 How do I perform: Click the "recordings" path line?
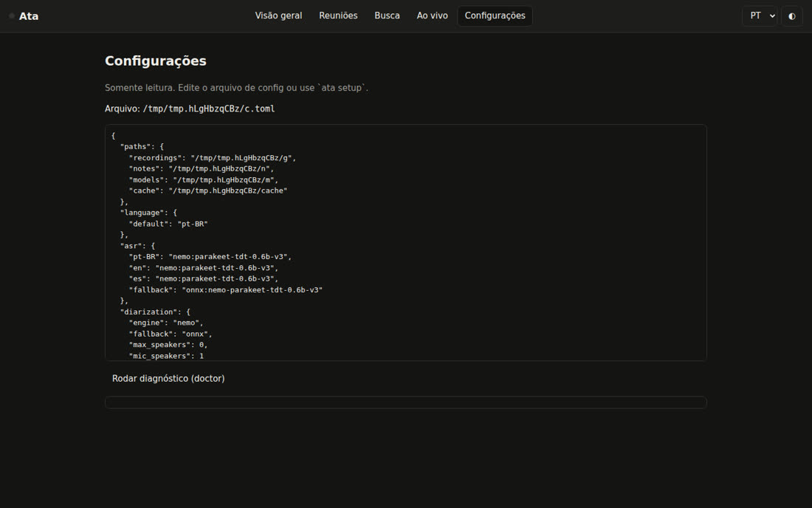point(213,158)
